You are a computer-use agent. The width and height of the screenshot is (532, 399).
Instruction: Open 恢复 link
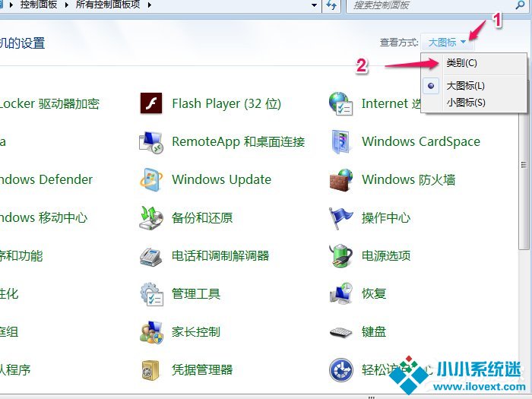pyautogui.click(x=374, y=294)
